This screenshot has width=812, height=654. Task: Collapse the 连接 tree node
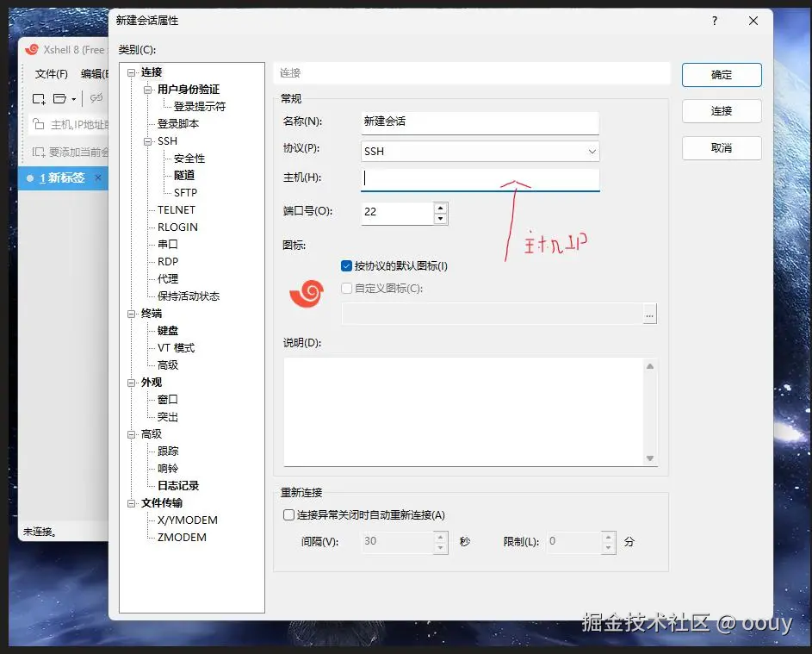click(x=132, y=72)
